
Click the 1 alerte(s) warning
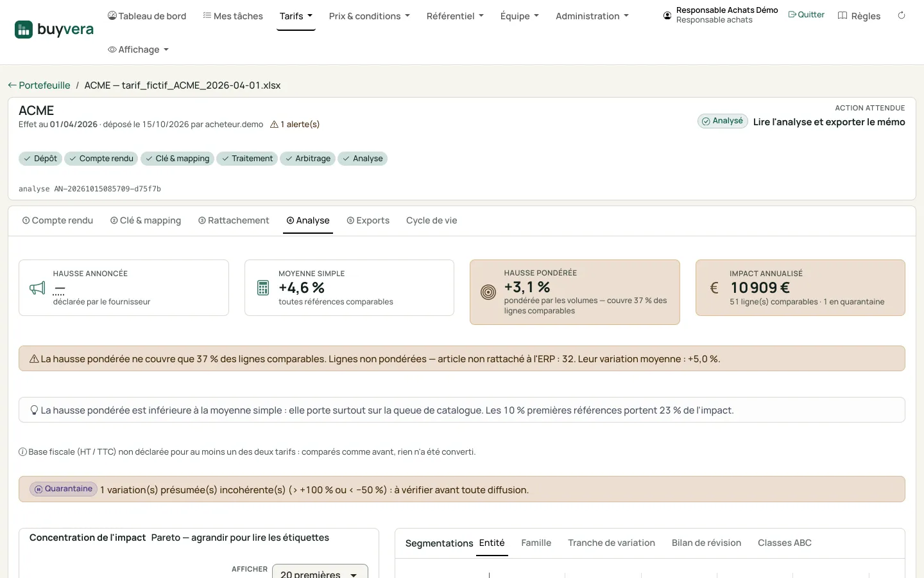pyautogui.click(x=295, y=125)
